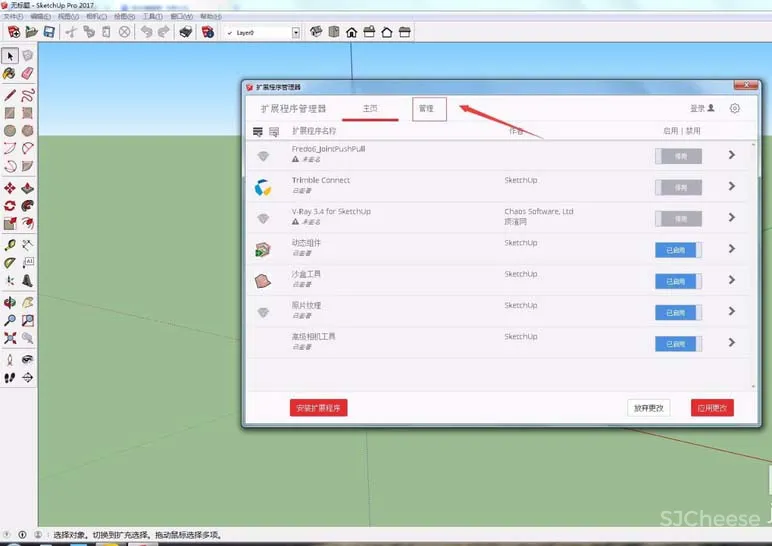Enable the Trimble Connect toggle

pyautogui.click(x=678, y=188)
